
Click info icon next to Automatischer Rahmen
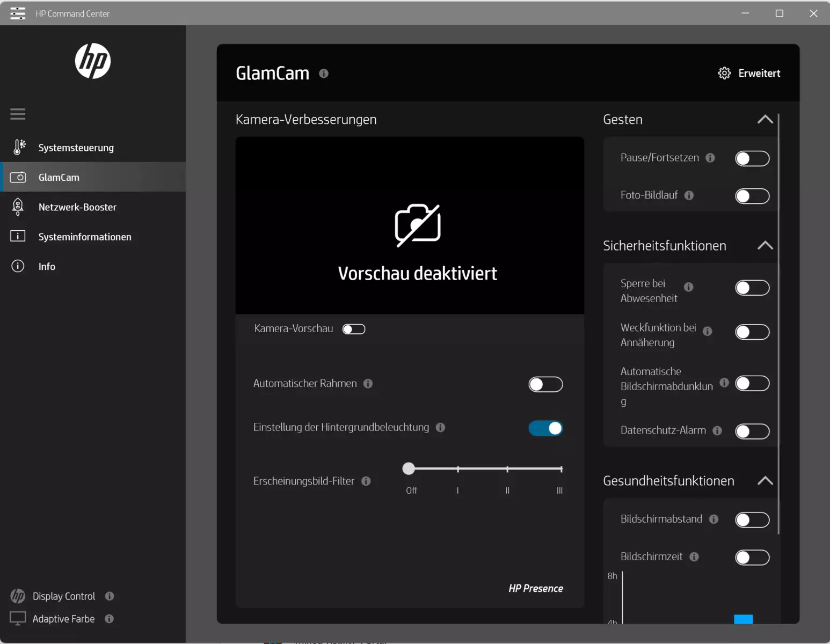[368, 384]
